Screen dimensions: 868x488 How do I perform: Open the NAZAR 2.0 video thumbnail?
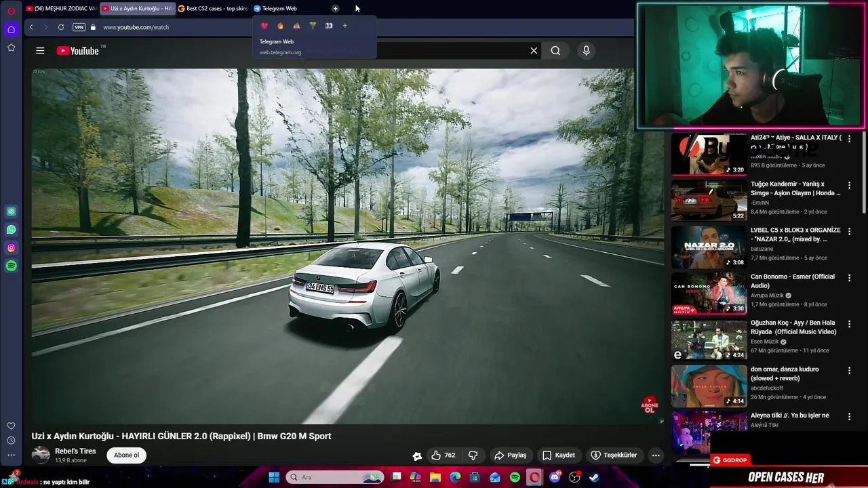point(709,247)
